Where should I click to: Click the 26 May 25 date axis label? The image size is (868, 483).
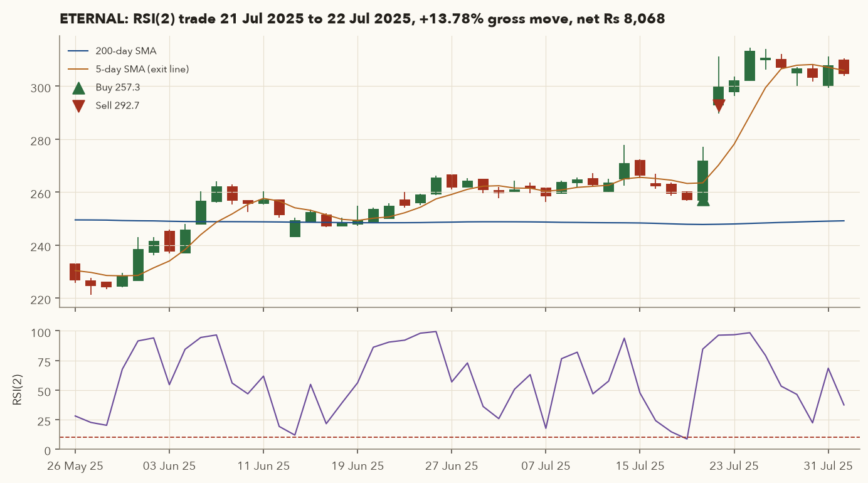click(75, 466)
